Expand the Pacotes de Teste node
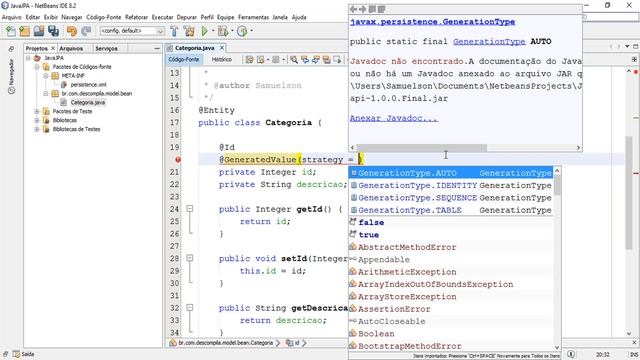Image resolution: width=640 pixels, height=360 pixels. (37, 111)
